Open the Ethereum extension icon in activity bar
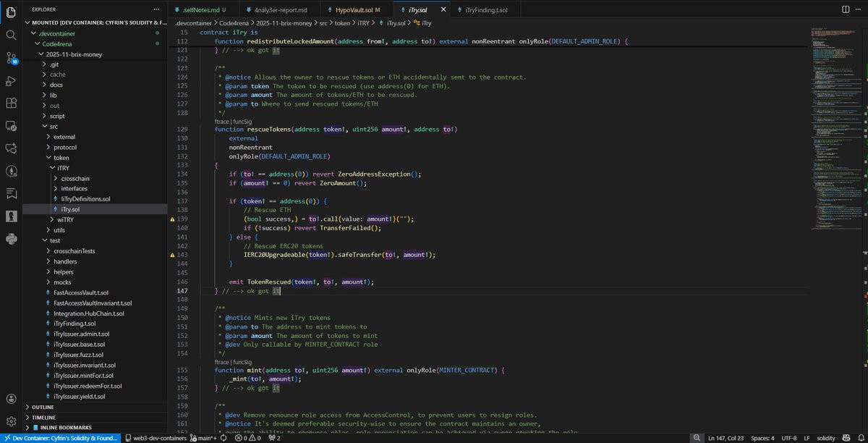868x443 pixels. pyautogui.click(x=11, y=171)
